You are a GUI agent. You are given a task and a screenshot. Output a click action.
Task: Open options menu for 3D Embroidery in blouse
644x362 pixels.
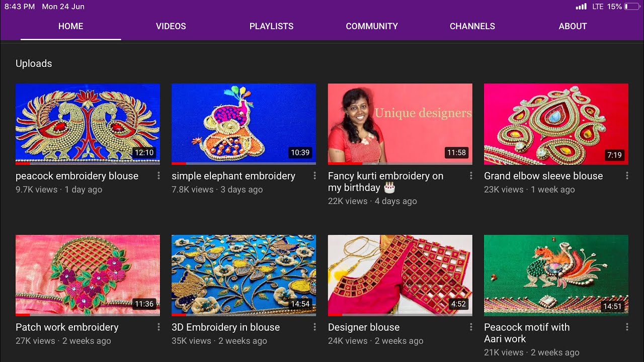[x=314, y=327]
